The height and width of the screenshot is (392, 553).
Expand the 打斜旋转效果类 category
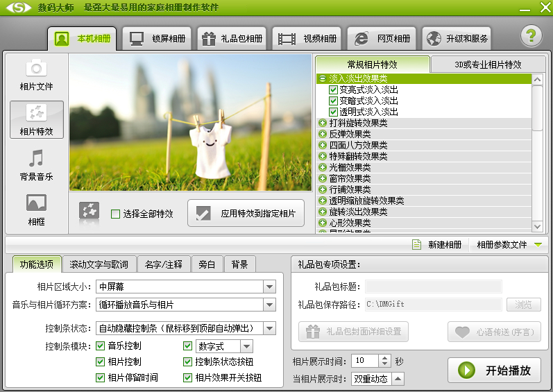(323, 123)
